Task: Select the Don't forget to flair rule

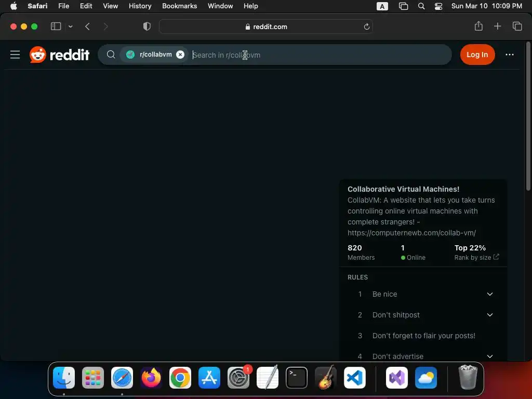Action: pyautogui.click(x=423, y=336)
